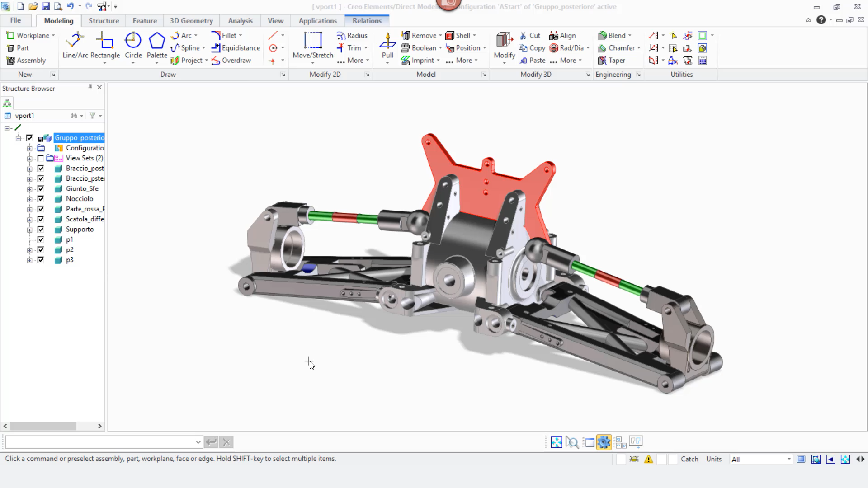Open the Palette polygon tool
The height and width of the screenshot is (488, 868).
pos(157,45)
